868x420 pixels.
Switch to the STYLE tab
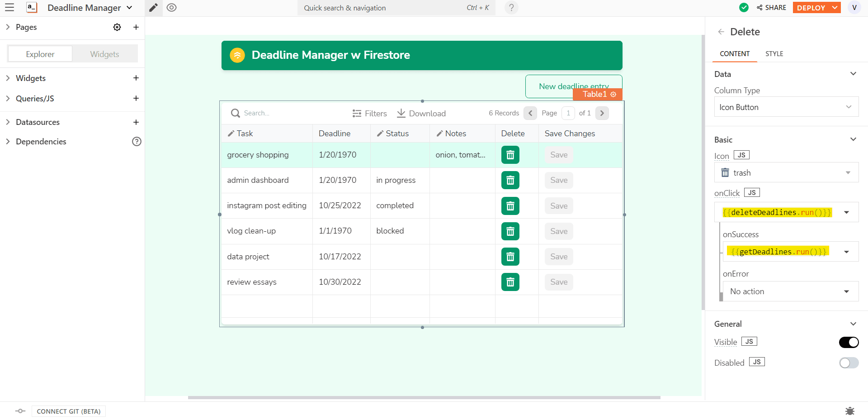coord(774,54)
